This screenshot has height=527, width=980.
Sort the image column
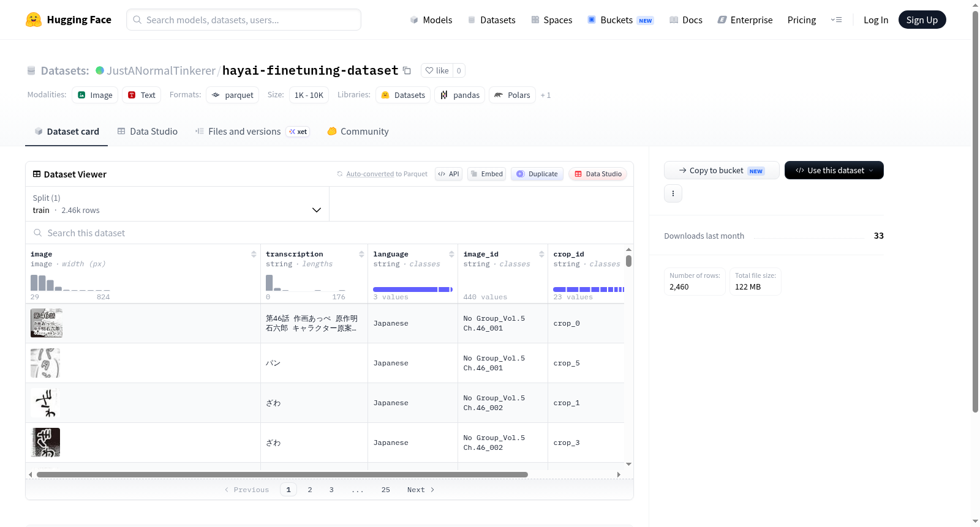[254, 254]
